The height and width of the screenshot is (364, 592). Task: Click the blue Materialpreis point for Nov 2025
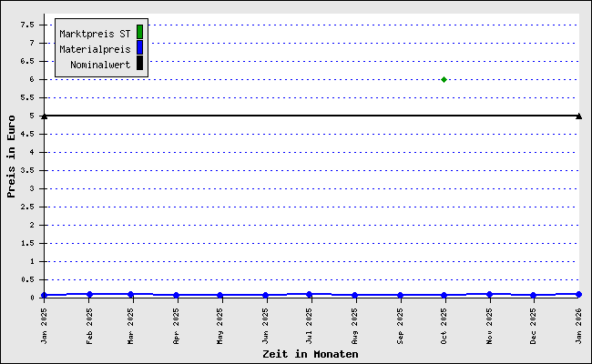pyautogui.click(x=490, y=294)
